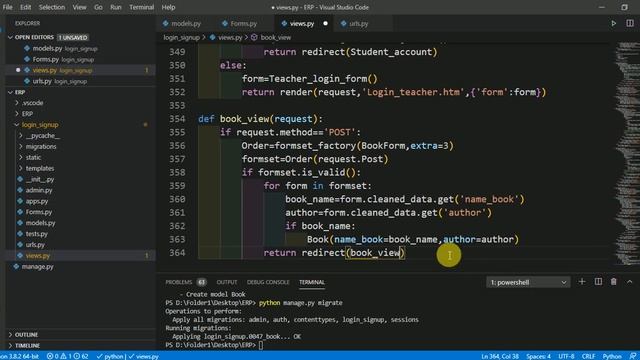Open the Edit menu
640x360 pixels.
(x=25, y=7)
